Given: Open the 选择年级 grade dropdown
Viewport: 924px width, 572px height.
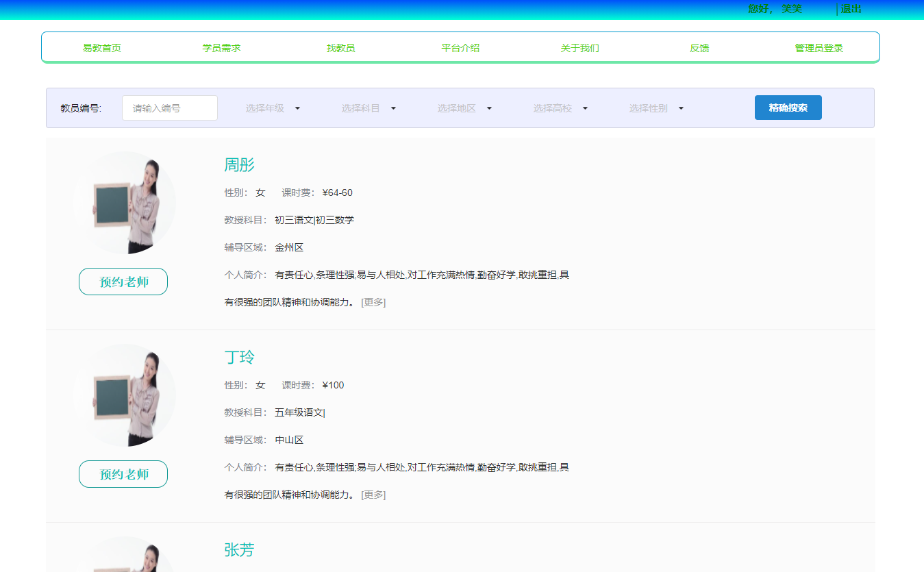Looking at the screenshot, I should (271, 108).
